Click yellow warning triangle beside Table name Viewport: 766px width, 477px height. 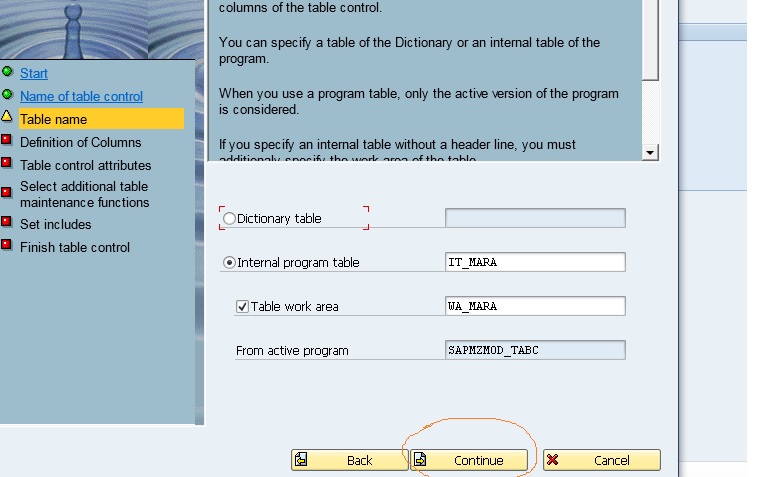pyautogui.click(x=7, y=116)
